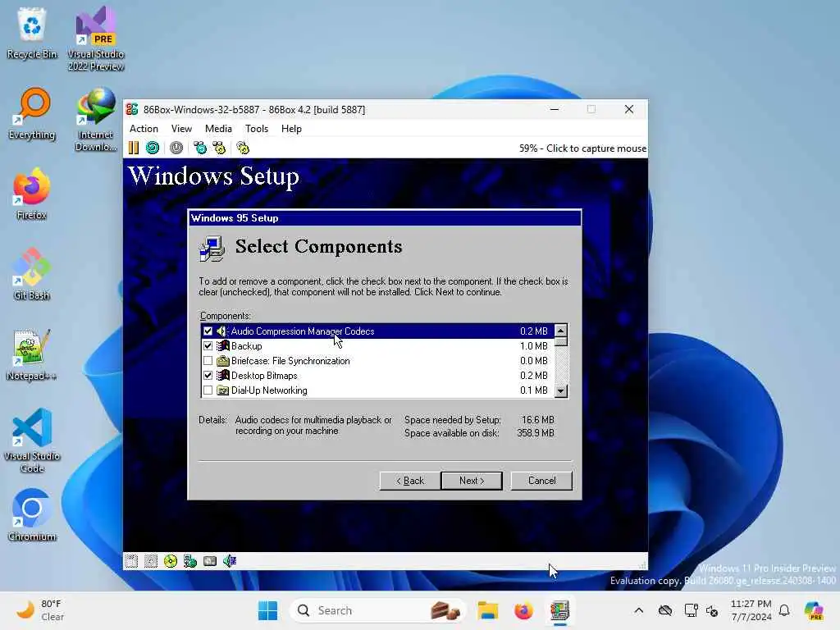Select the Notepad++ desktop icon
This screenshot has height=630, width=840.
click(32, 354)
